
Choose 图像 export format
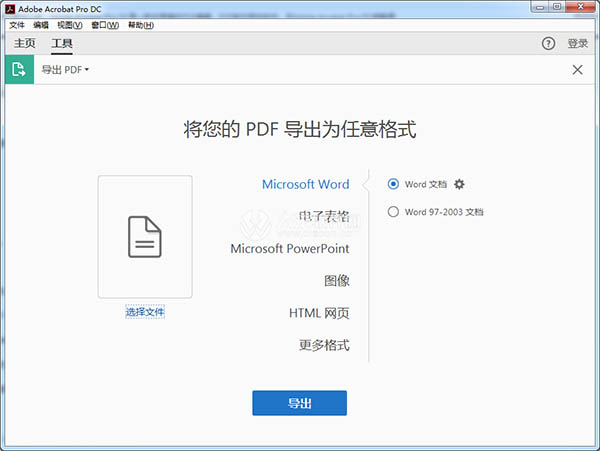click(337, 281)
